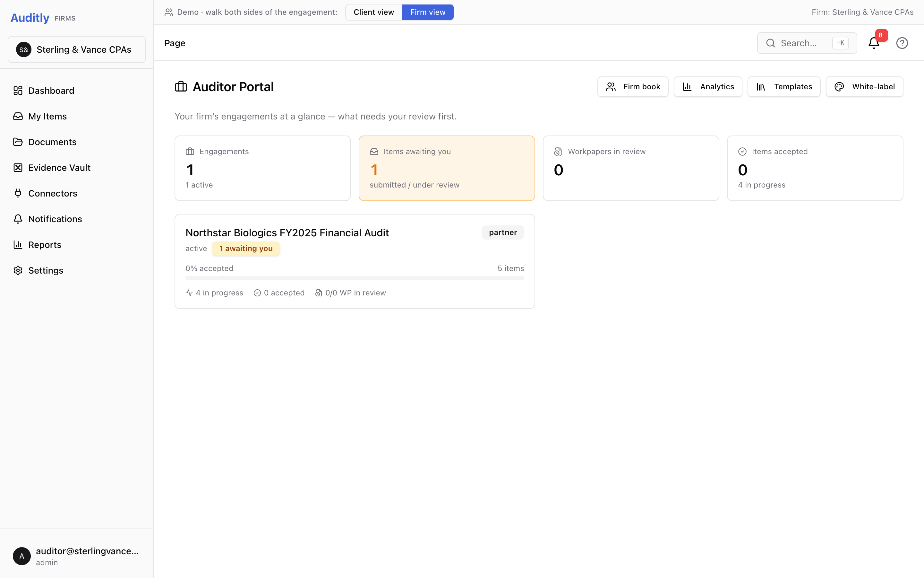Open the auditor account menu
Screen dimensions: 924x578
pyautogui.click(x=77, y=556)
